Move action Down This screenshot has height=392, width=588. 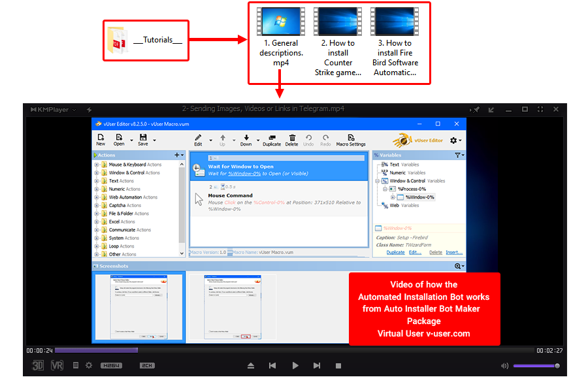(246, 140)
